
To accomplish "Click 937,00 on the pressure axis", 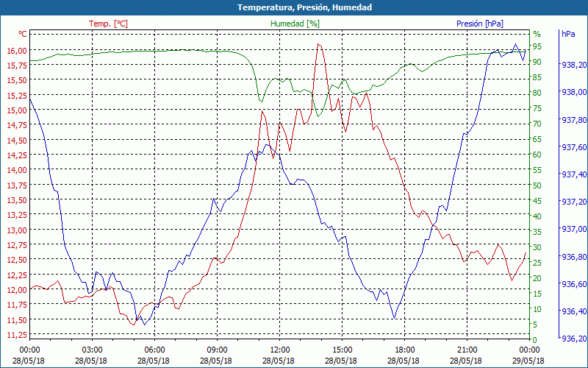I will [x=574, y=229].
